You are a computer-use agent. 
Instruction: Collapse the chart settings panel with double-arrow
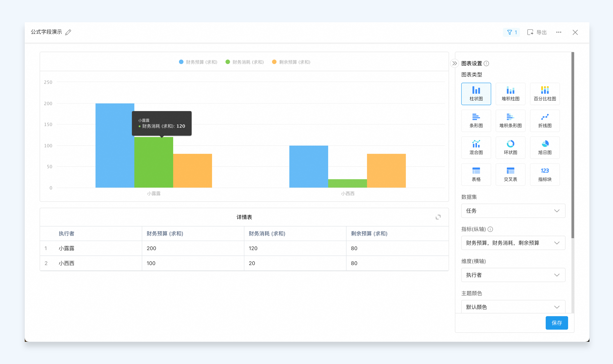pyautogui.click(x=455, y=63)
